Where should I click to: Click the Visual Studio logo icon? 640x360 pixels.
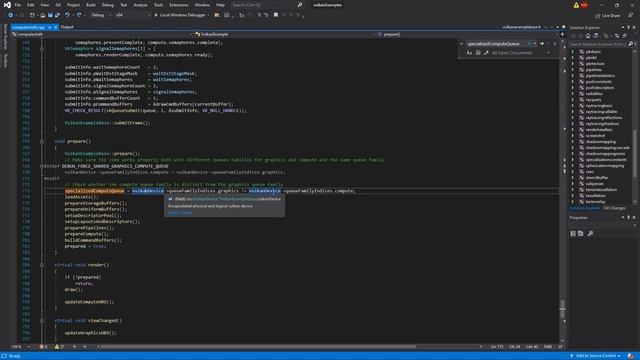7,5
